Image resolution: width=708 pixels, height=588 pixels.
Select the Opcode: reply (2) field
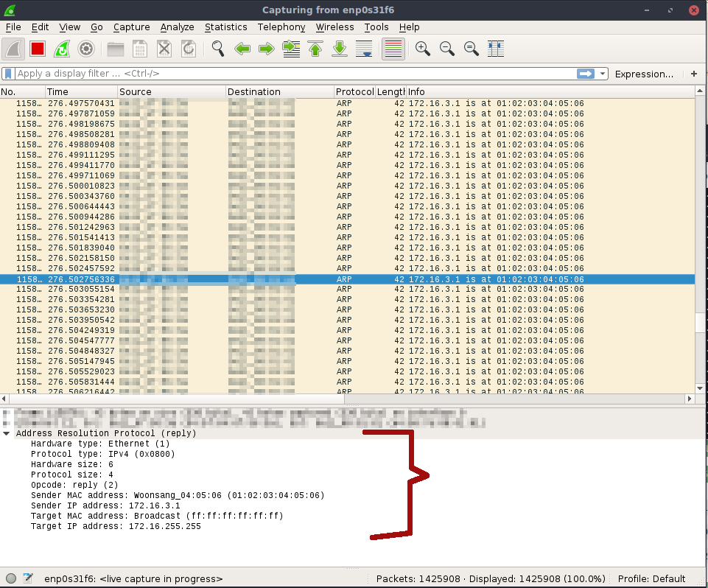(x=74, y=485)
